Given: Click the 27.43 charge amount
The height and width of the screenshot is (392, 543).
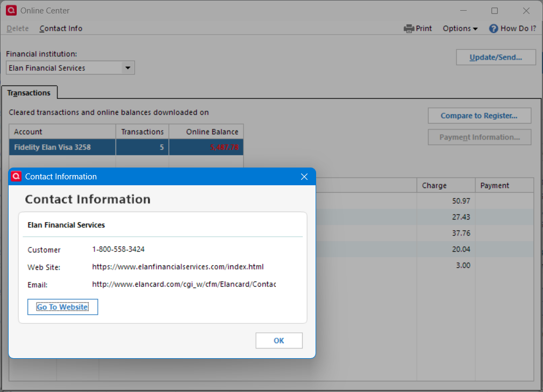Looking at the screenshot, I should coord(461,217).
